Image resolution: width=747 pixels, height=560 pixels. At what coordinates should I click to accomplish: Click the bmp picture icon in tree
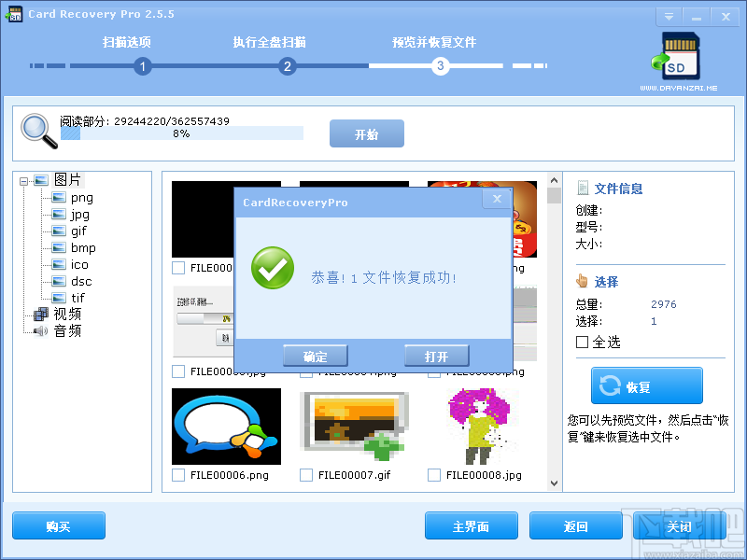[59, 247]
